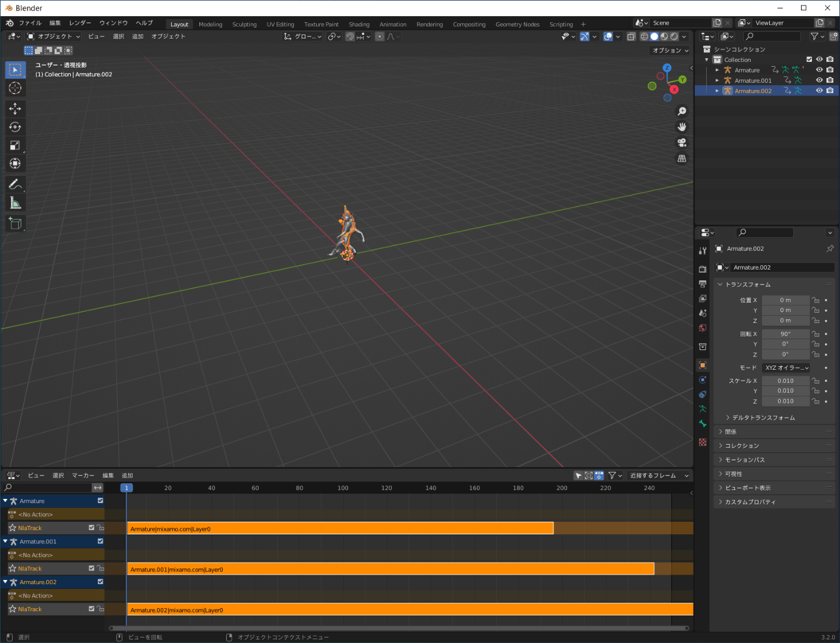
Task: Select the Annotate pencil tool
Action: [15, 184]
